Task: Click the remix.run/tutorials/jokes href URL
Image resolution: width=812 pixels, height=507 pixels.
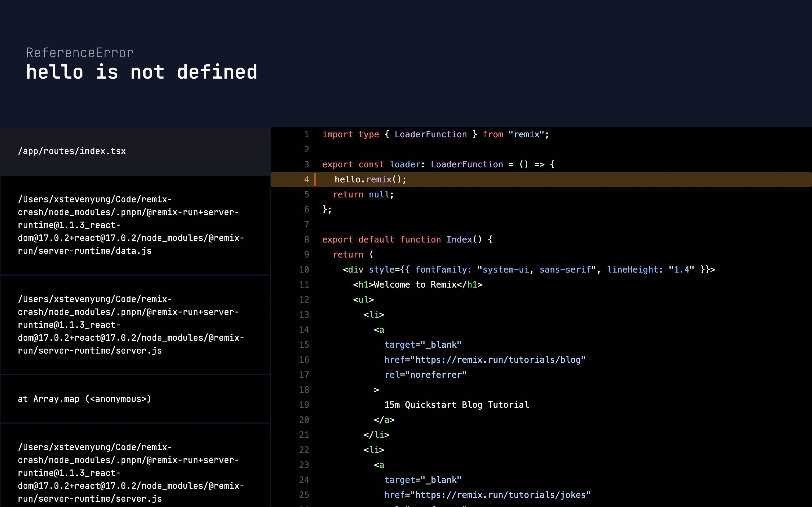Action: 502,495
